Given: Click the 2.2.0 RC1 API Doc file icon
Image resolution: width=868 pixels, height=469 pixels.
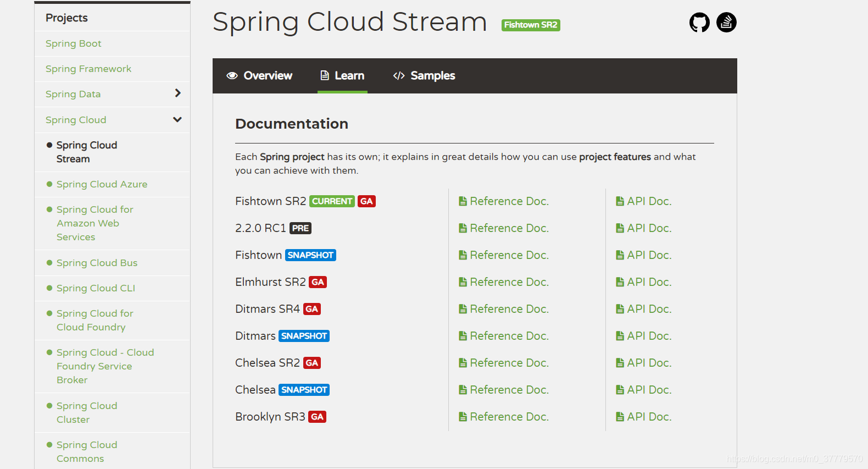Looking at the screenshot, I should click(x=620, y=228).
